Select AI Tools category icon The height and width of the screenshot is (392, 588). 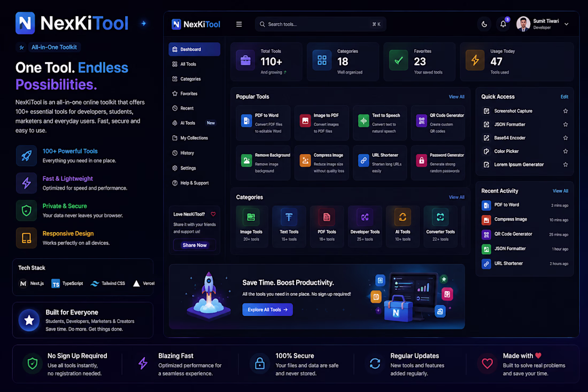pos(403,217)
